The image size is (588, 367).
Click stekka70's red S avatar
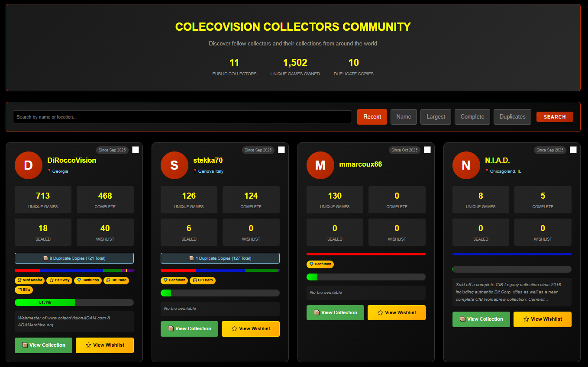coord(174,165)
